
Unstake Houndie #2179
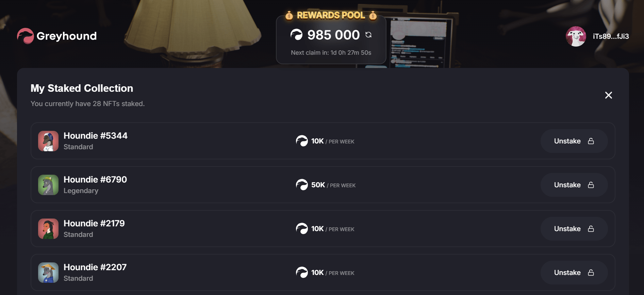pos(574,229)
